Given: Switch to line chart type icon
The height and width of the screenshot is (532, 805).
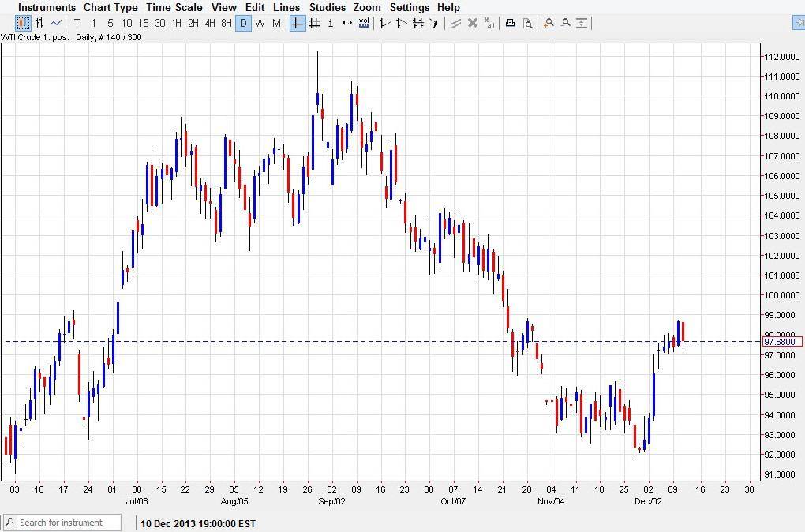Looking at the screenshot, I should (56, 23).
